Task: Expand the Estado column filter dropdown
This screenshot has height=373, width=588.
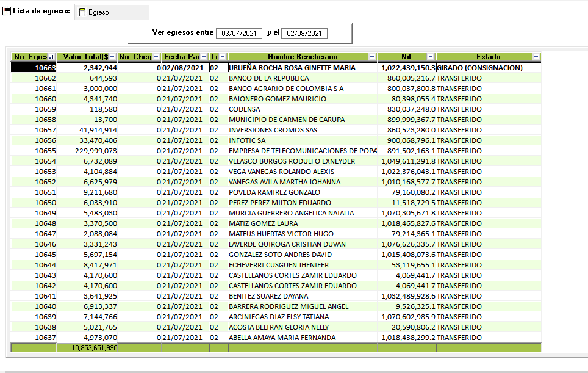Action: pyautogui.click(x=536, y=57)
